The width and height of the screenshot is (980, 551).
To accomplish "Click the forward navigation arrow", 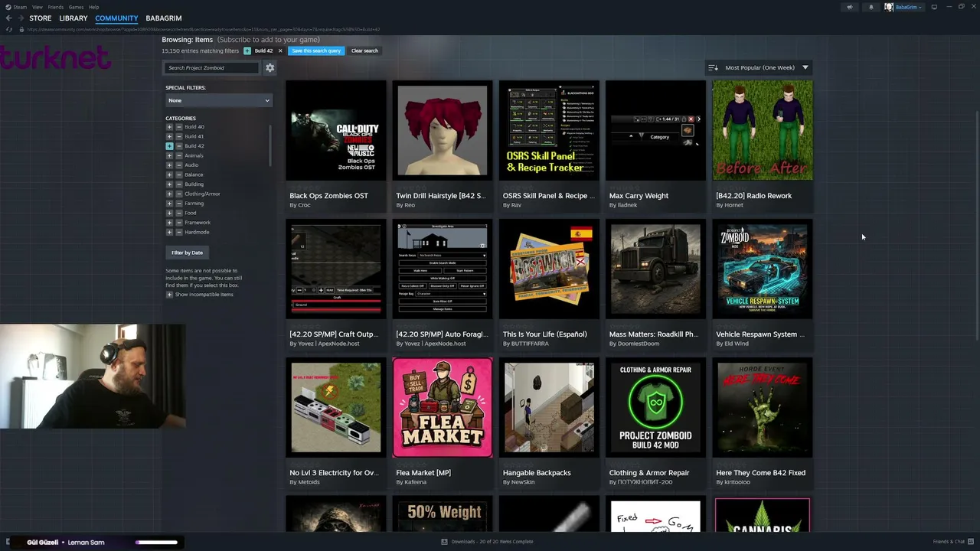I will [19, 18].
